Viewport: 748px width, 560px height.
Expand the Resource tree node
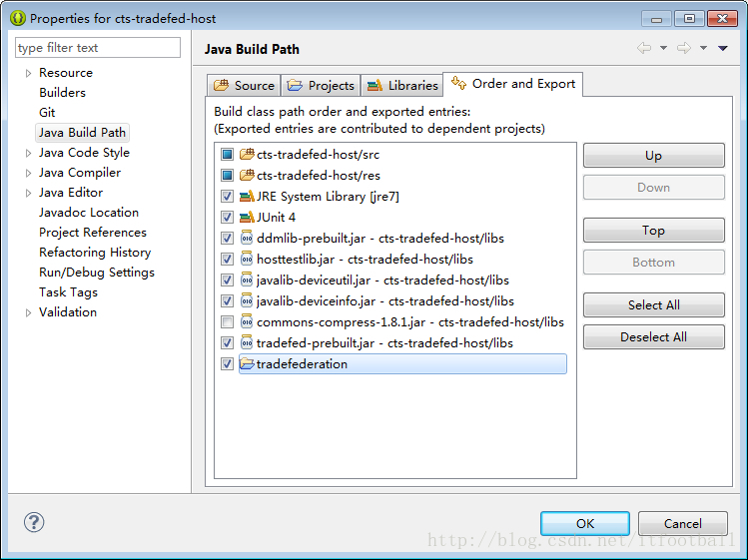tap(28, 73)
